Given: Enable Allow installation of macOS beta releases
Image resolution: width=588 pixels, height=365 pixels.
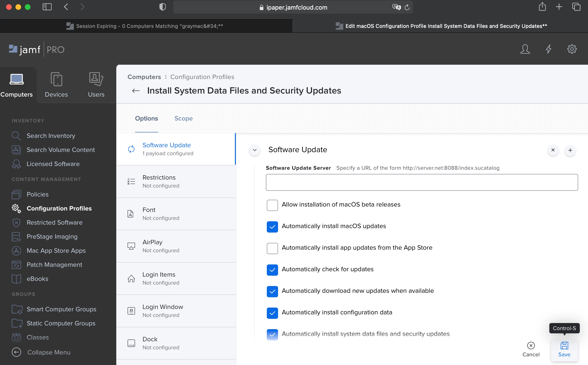Looking at the screenshot, I should pyautogui.click(x=272, y=205).
